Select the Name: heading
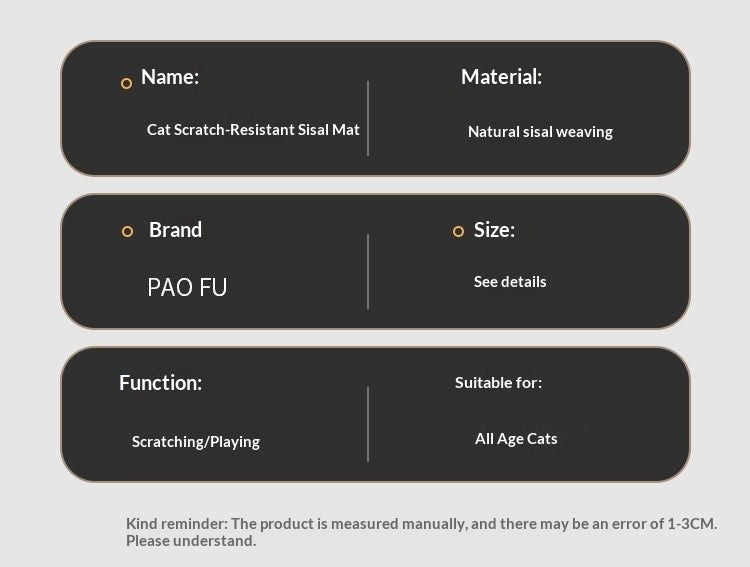 point(170,77)
